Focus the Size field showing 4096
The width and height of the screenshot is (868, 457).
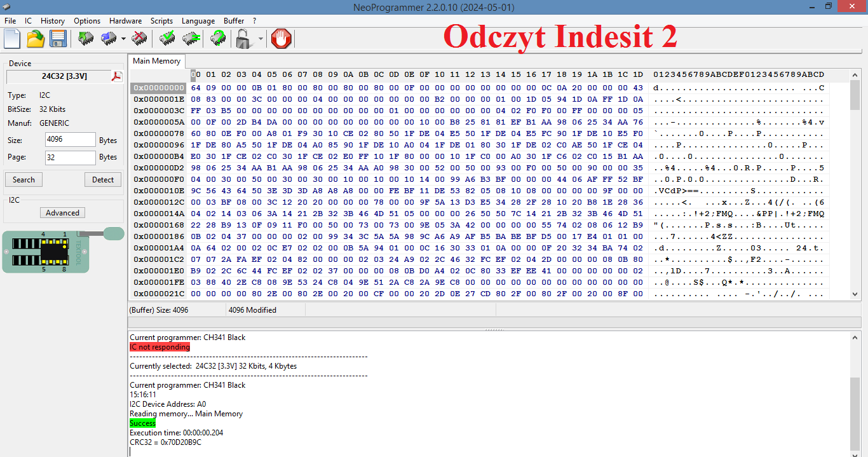tap(70, 140)
